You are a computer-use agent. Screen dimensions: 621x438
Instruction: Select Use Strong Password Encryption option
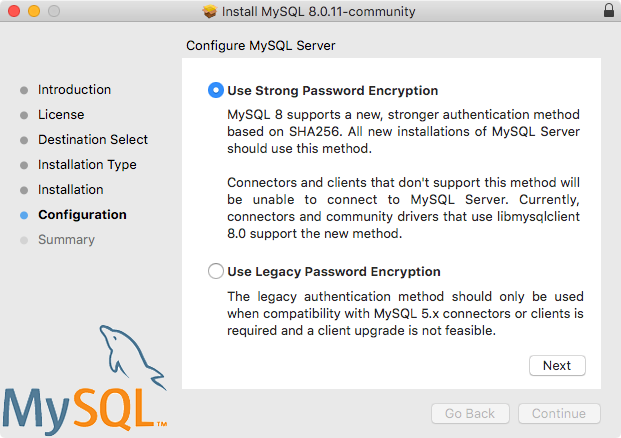click(216, 90)
